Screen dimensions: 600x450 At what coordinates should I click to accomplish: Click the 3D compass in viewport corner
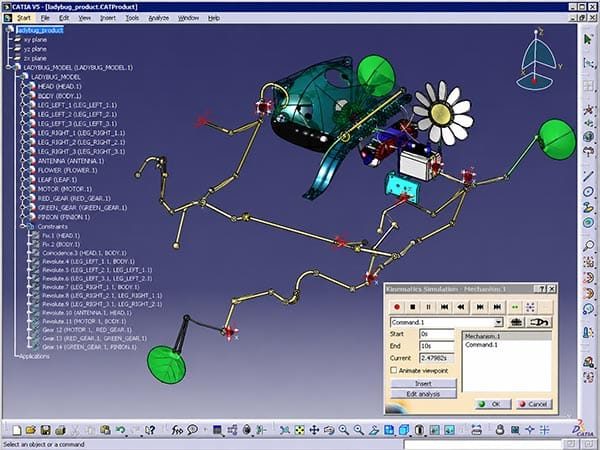(x=537, y=58)
